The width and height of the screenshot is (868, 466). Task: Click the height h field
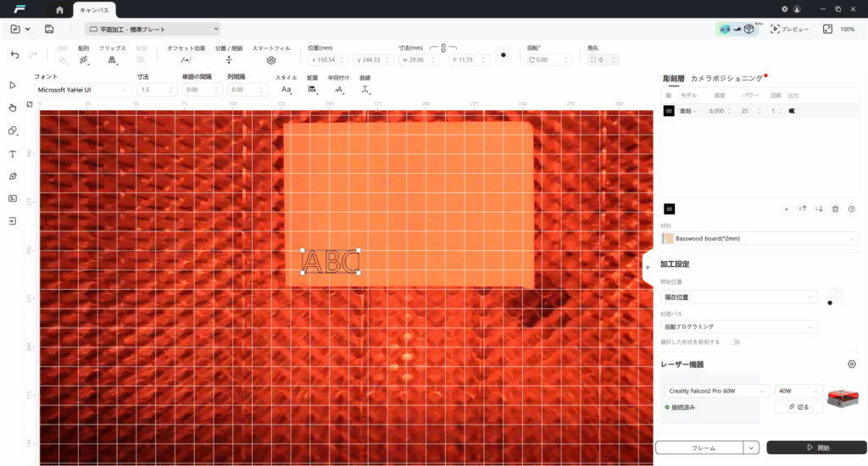click(470, 60)
